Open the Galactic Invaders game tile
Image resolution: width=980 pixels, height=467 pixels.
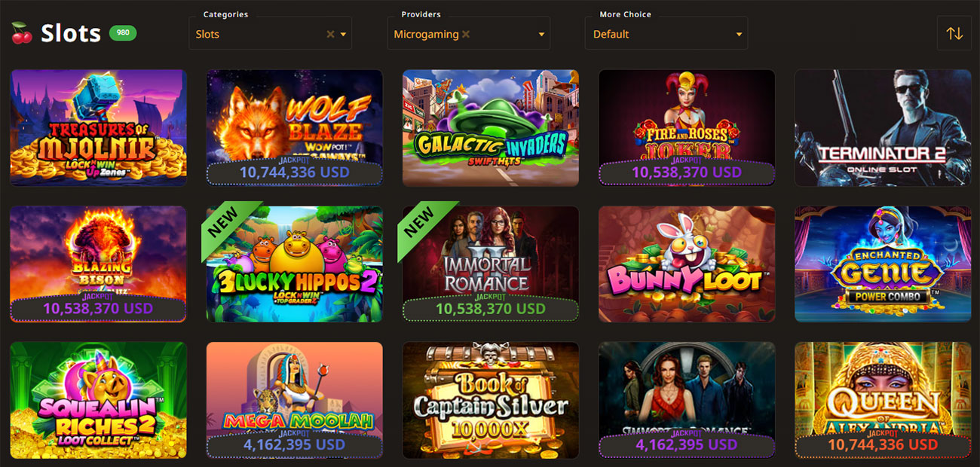[x=491, y=128]
